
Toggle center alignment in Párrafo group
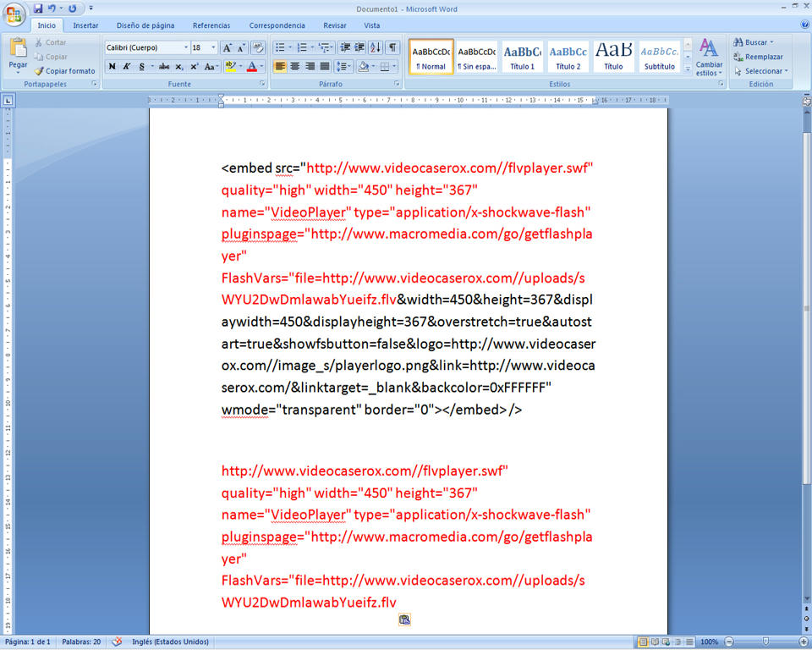click(x=295, y=66)
